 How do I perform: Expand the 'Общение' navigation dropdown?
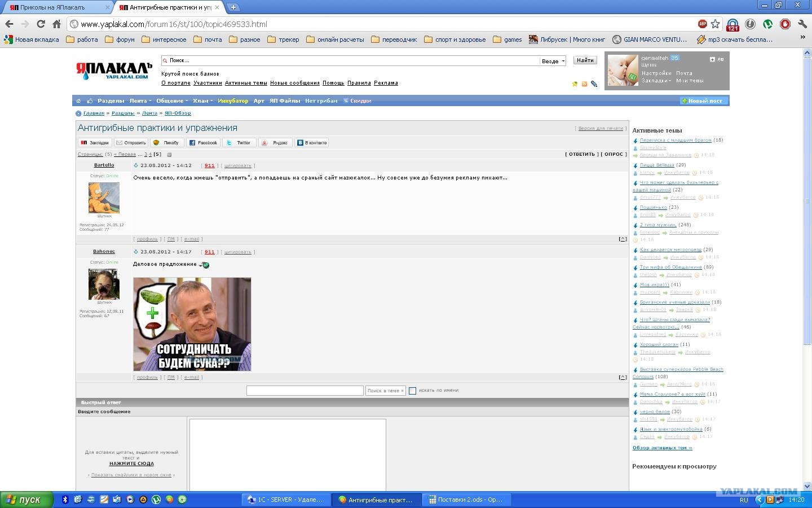[x=172, y=101]
